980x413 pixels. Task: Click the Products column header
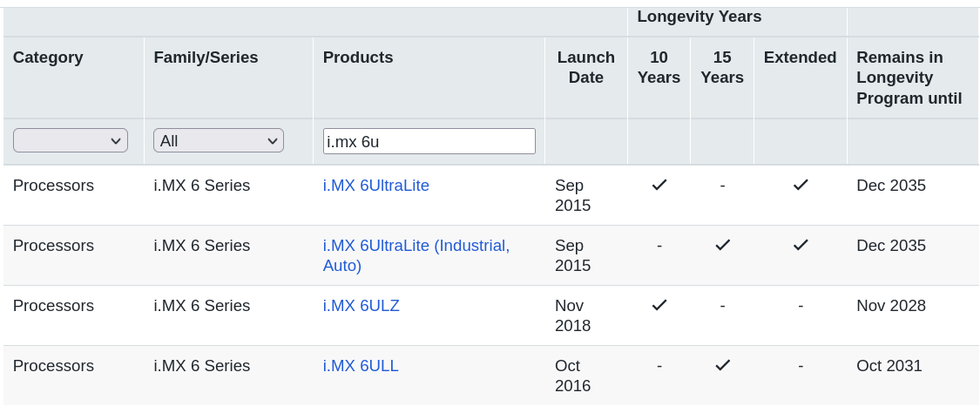358,58
